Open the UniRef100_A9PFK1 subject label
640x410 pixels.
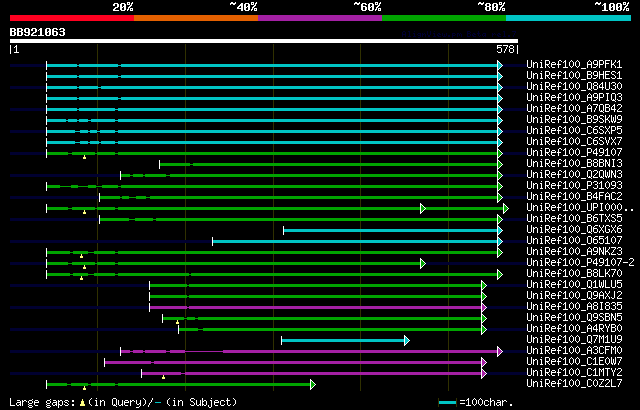[x=574, y=64]
